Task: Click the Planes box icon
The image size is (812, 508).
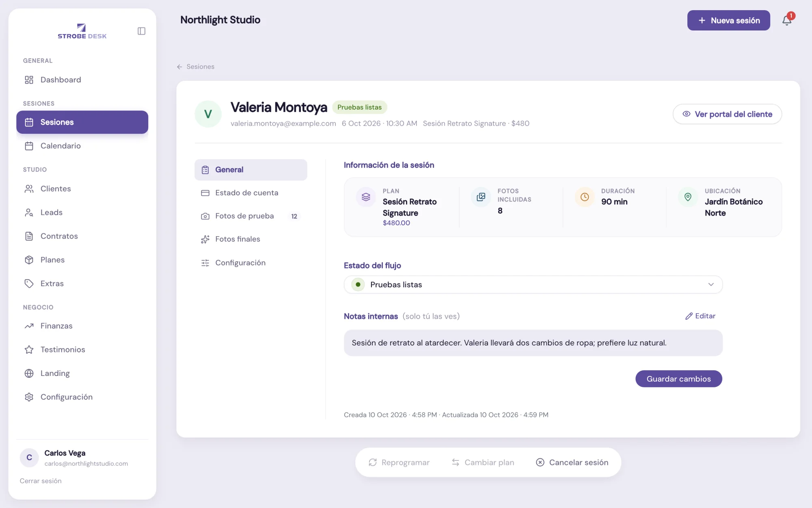Action: point(29,260)
